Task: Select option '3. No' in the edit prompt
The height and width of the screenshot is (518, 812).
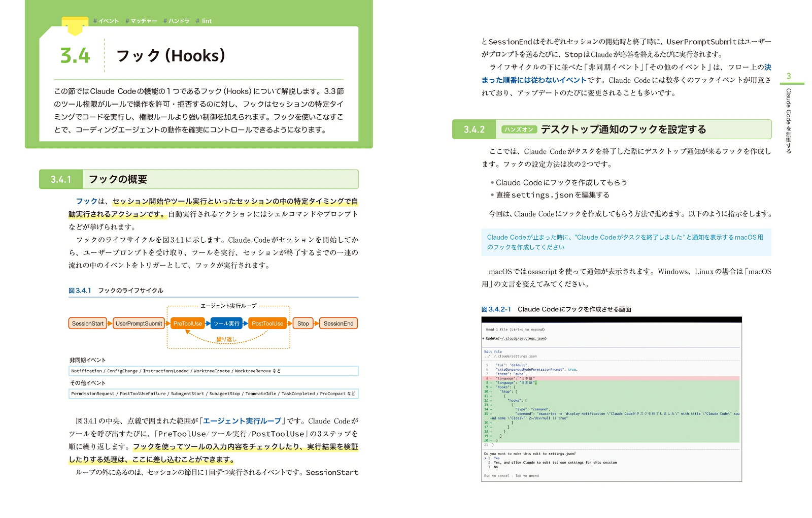Action: (x=492, y=467)
